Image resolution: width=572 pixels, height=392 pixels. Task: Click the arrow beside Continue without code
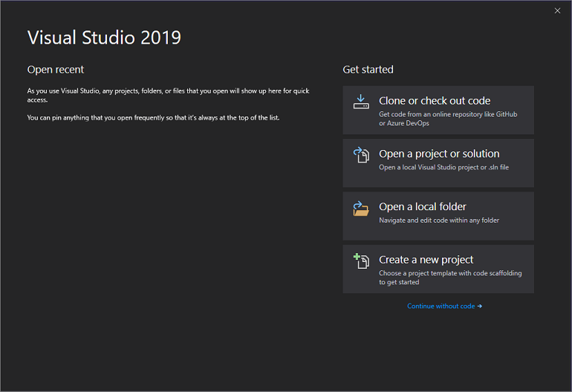tap(480, 306)
